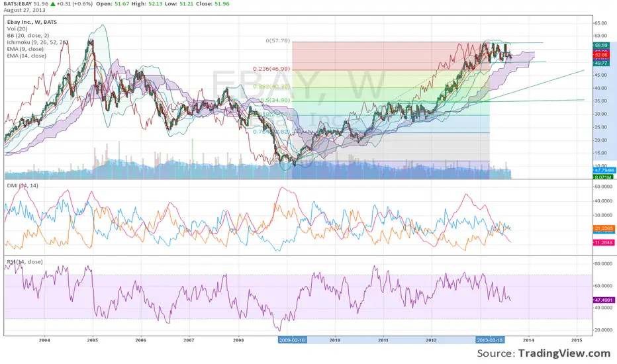Click the 'Ebay Inc., W, BATS' chart title
This screenshot has width=617, height=364.
pos(32,22)
